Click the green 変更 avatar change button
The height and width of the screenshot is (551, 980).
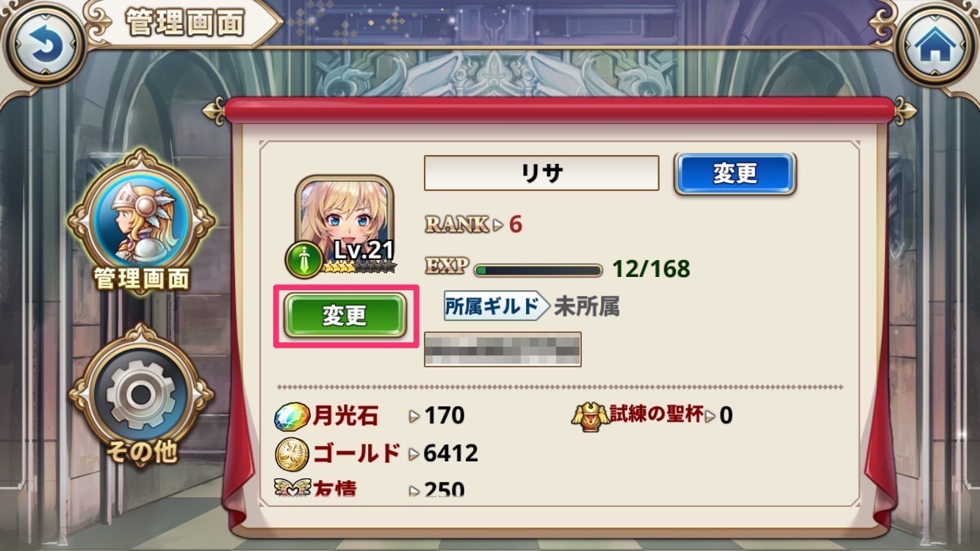click(345, 316)
